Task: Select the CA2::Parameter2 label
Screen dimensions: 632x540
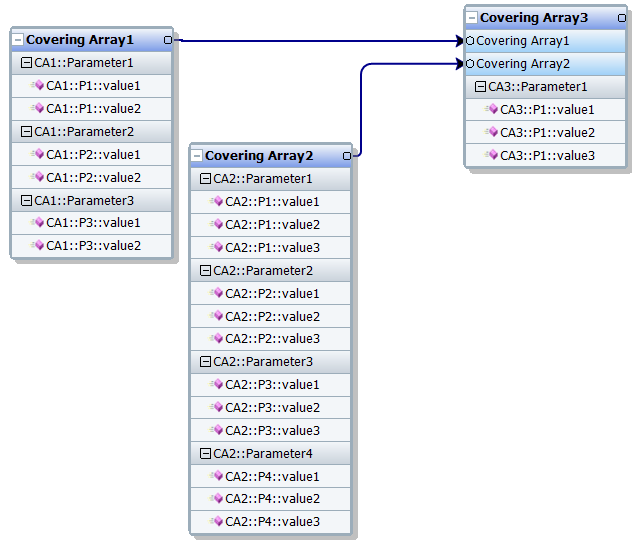Action: 263,271
